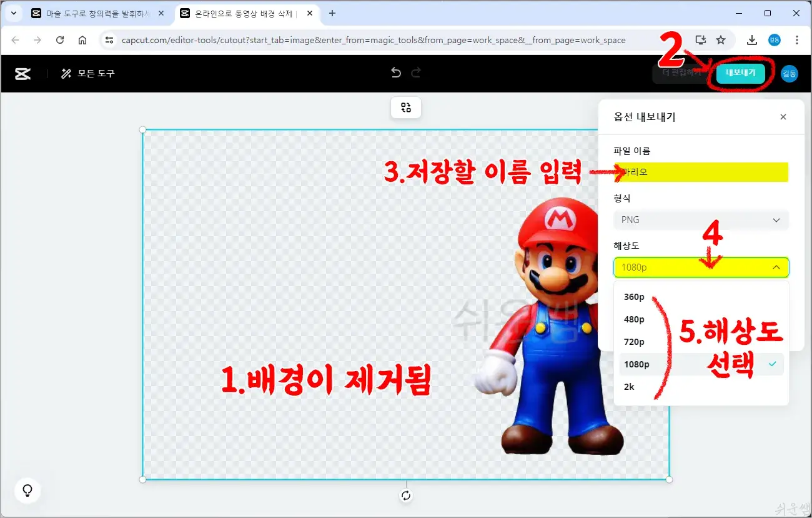This screenshot has height=518, width=812.
Task: Click the 내보내기 export button
Action: point(741,72)
